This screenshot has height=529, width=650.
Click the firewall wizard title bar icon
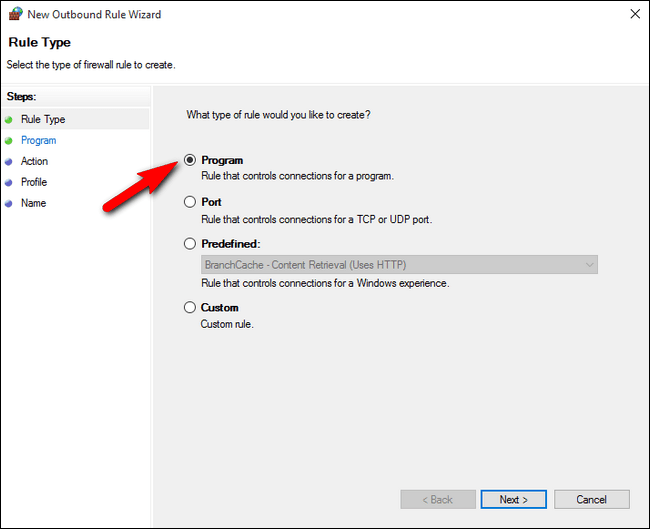15,15
